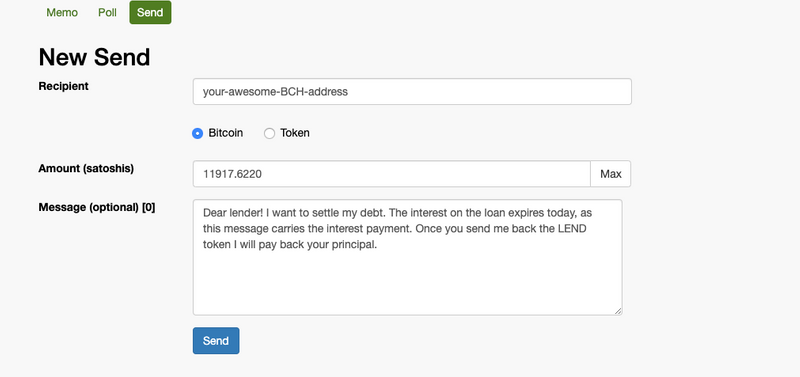
Task: Click the Token option label text
Action: [295, 133]
